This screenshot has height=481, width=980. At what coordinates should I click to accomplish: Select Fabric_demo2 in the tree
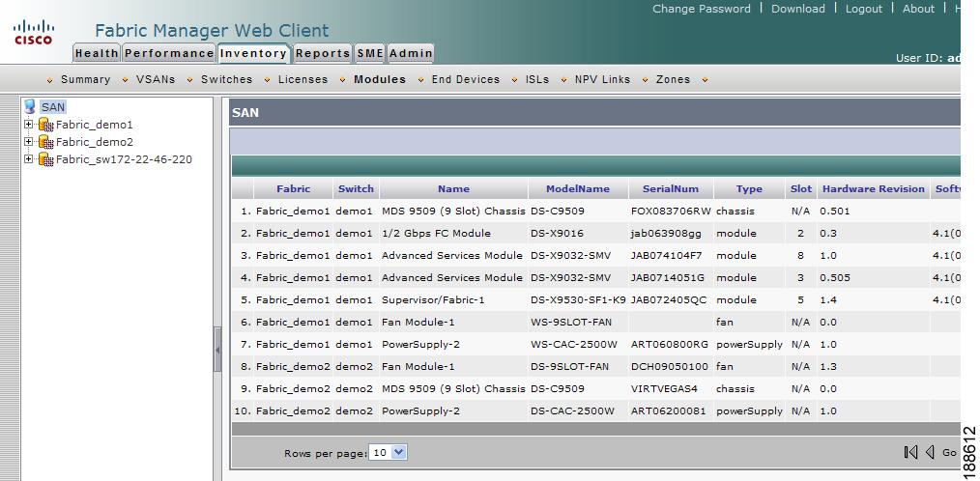95,142
